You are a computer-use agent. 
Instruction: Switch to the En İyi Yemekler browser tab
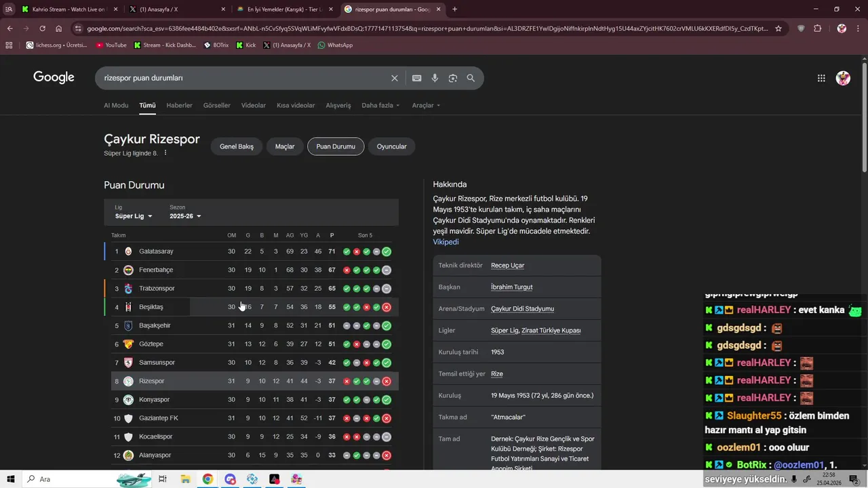click(x=285, y=9)
